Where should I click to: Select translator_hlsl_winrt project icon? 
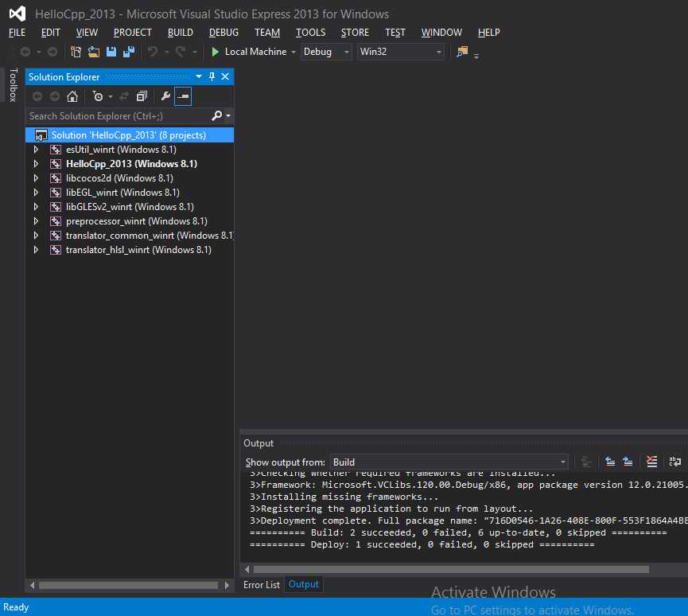56,250
